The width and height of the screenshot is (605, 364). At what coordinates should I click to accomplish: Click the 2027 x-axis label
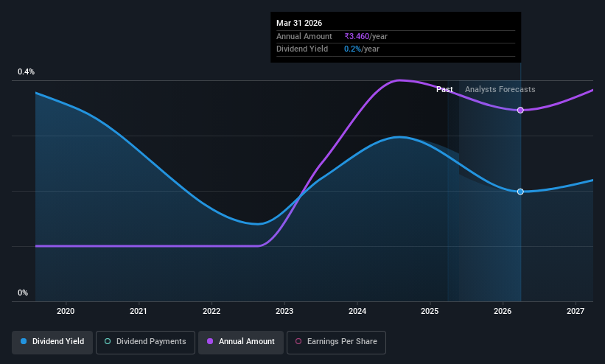(576, 311)
